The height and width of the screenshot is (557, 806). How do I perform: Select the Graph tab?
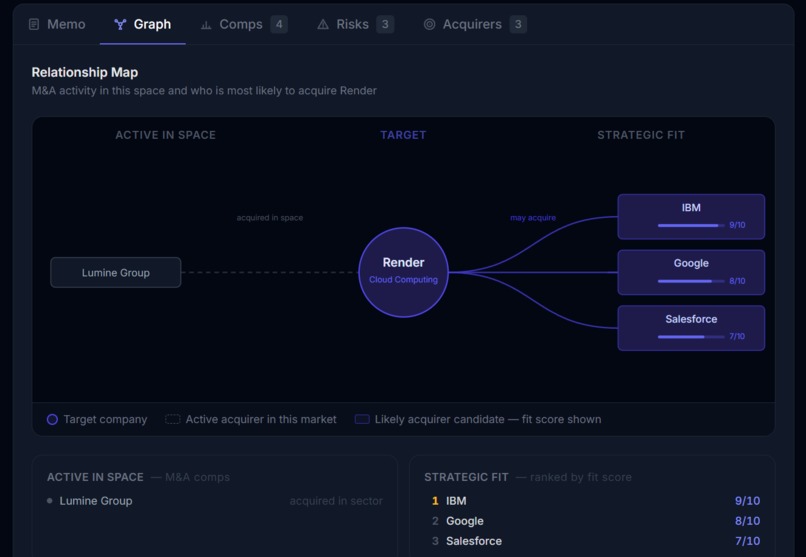[142, 24]
